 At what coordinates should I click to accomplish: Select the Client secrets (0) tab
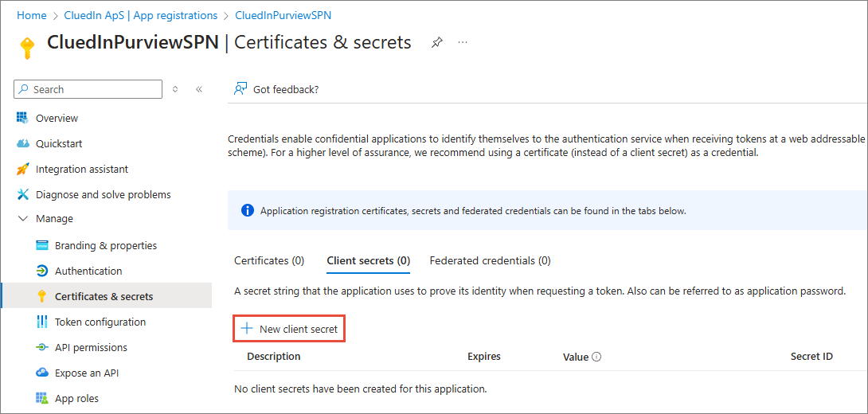click(x=368, y=260)
